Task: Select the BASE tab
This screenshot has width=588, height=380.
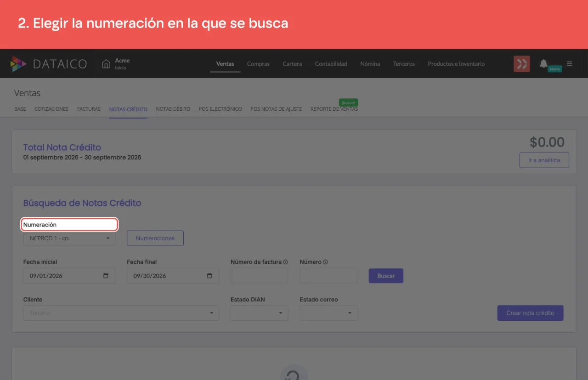Action: pos(20,109)
